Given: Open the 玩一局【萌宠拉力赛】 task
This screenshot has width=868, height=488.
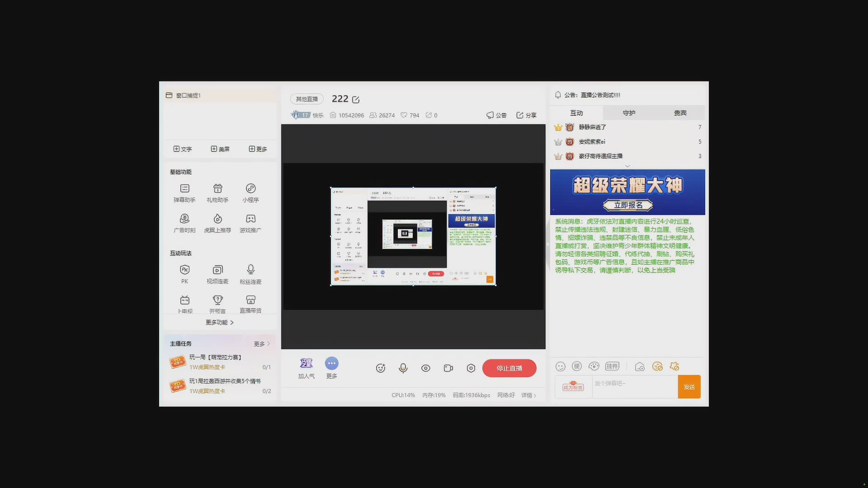Looking at the screenshot, I should click(220, 362).
